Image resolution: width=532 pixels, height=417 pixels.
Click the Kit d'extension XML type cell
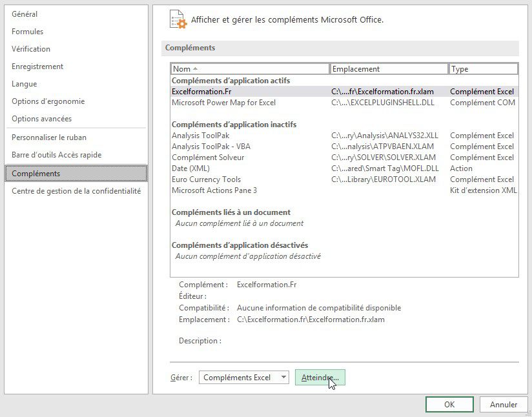coord(483,190)
